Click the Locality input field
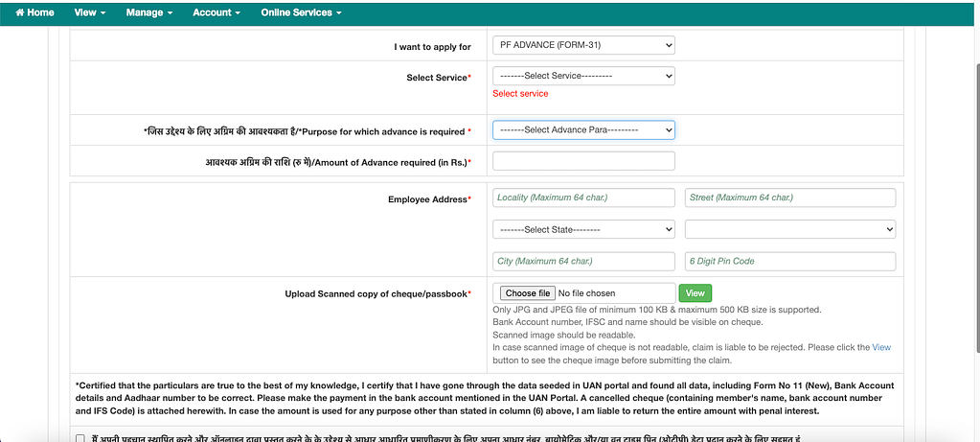The image size is (980, 442). pos(583,198)
